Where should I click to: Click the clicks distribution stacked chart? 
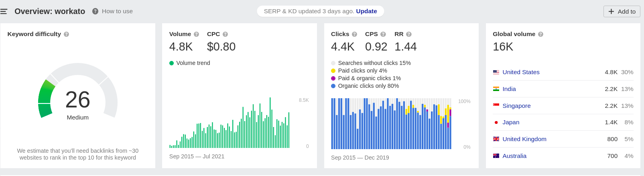point(391,123)
